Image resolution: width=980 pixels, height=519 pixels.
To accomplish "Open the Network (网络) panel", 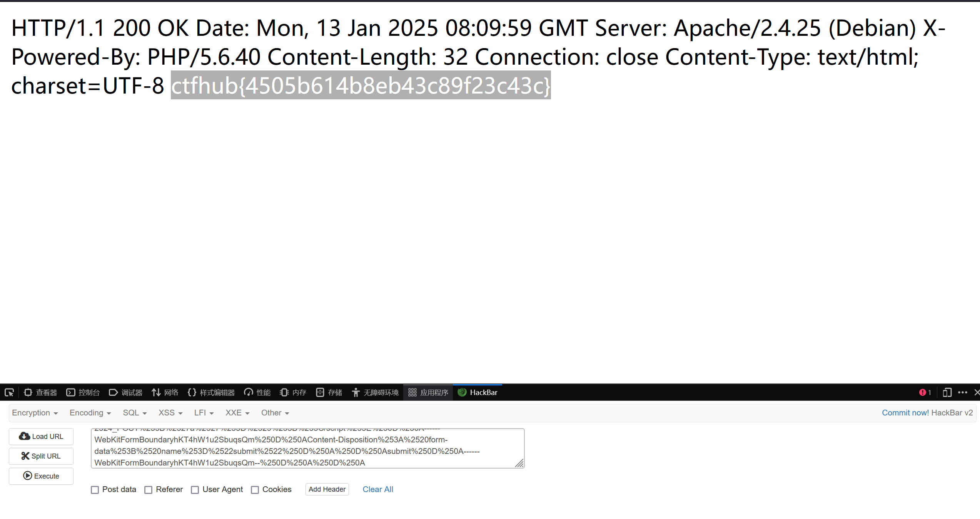I will click(165, 392).
